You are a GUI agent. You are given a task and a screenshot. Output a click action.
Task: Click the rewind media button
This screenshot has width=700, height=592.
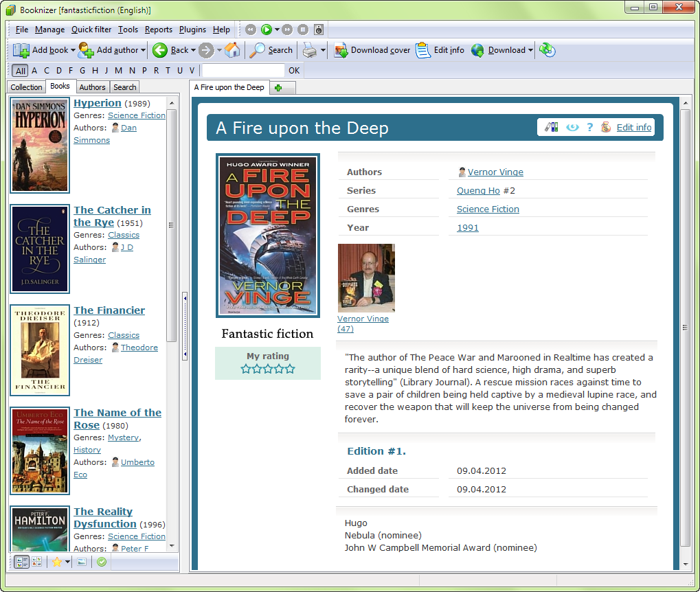(251, 30)
